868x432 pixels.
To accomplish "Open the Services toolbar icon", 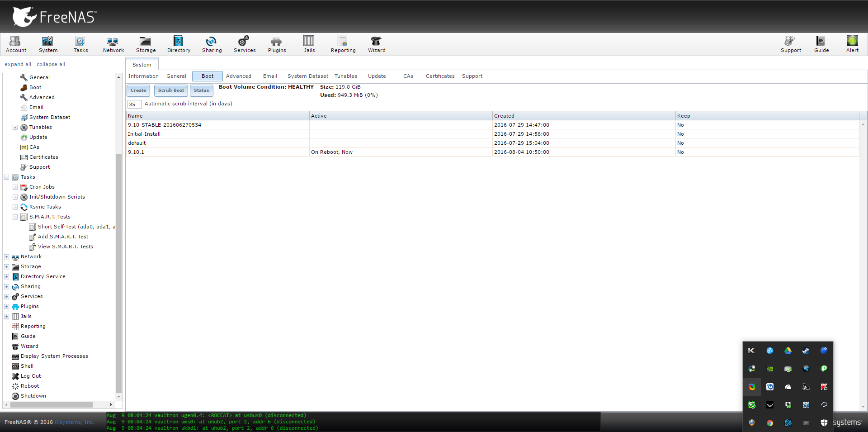I will click(245, 44).
